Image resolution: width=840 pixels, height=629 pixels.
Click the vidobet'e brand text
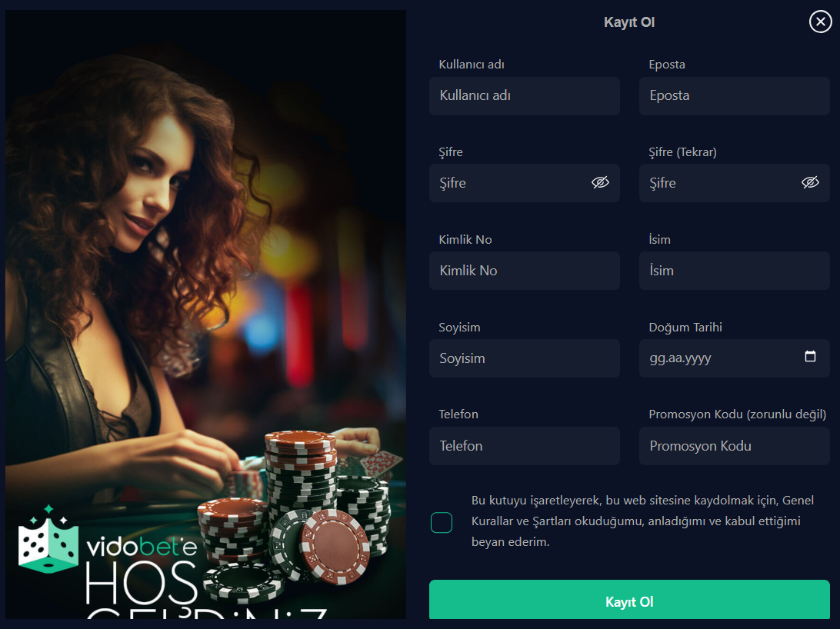[x=142, y=546]
